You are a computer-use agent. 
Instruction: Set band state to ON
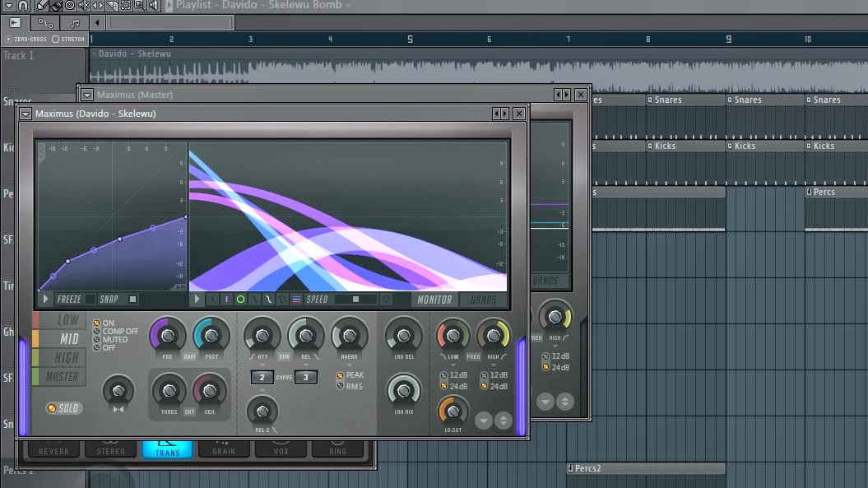pos(104,323)
